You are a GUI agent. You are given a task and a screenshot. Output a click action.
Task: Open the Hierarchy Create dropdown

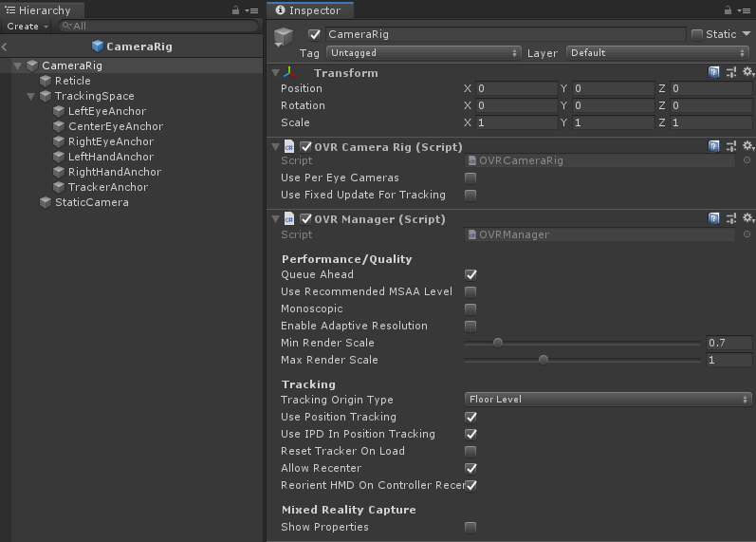tap(27, 26)
